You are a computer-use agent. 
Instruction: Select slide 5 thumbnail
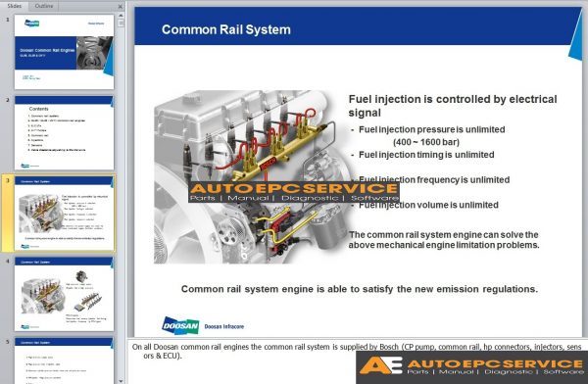click(64, 360)
